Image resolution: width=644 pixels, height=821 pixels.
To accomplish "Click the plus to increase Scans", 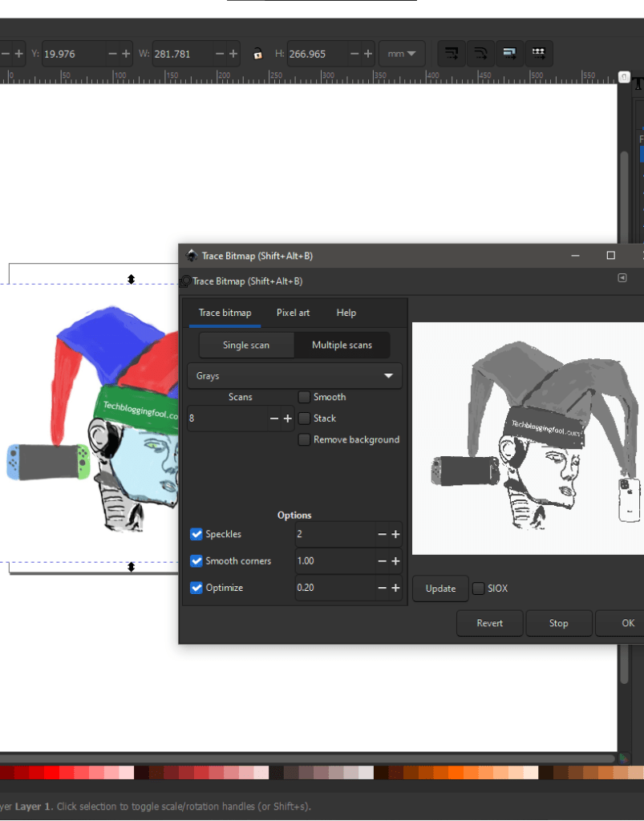I will (x=288, y=419).
